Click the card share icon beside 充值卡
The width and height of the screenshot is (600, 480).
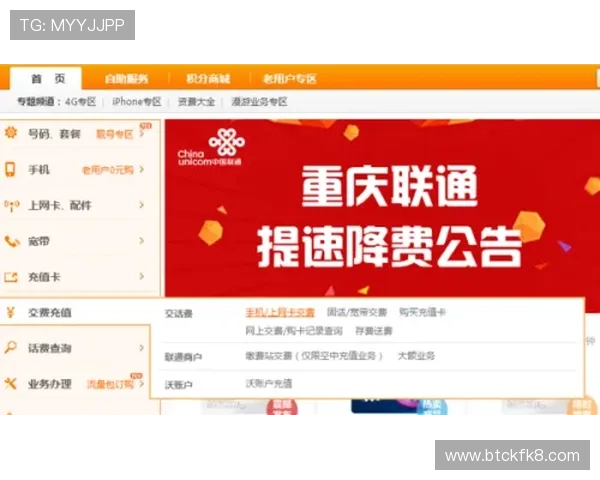click(11, 277)
